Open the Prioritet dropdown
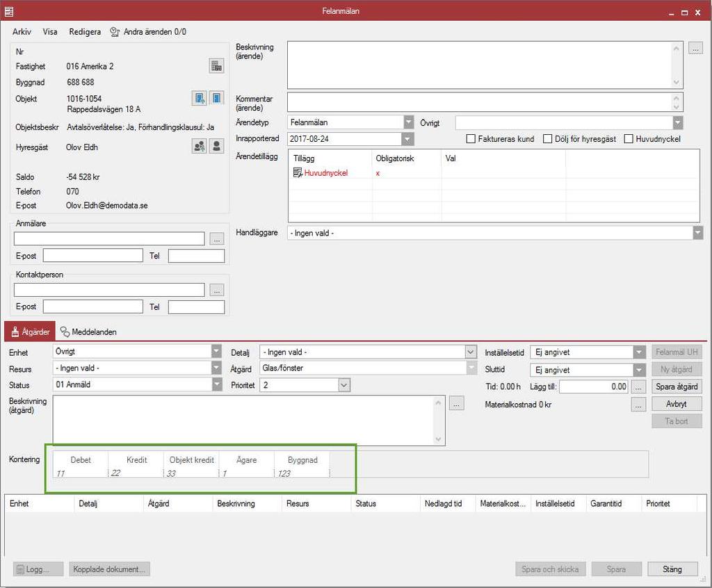Viewport: 712px width, 588px height. tap(344, 385)
